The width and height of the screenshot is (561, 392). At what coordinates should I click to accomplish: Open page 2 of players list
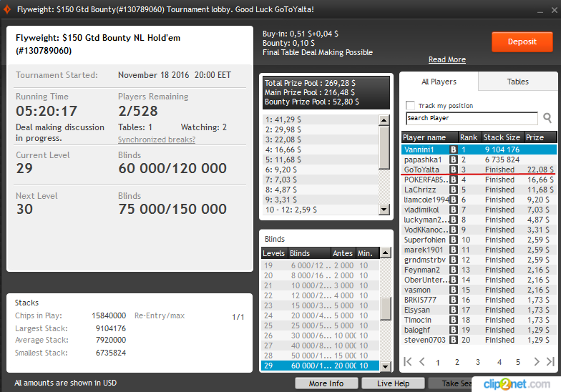(457, 362)
